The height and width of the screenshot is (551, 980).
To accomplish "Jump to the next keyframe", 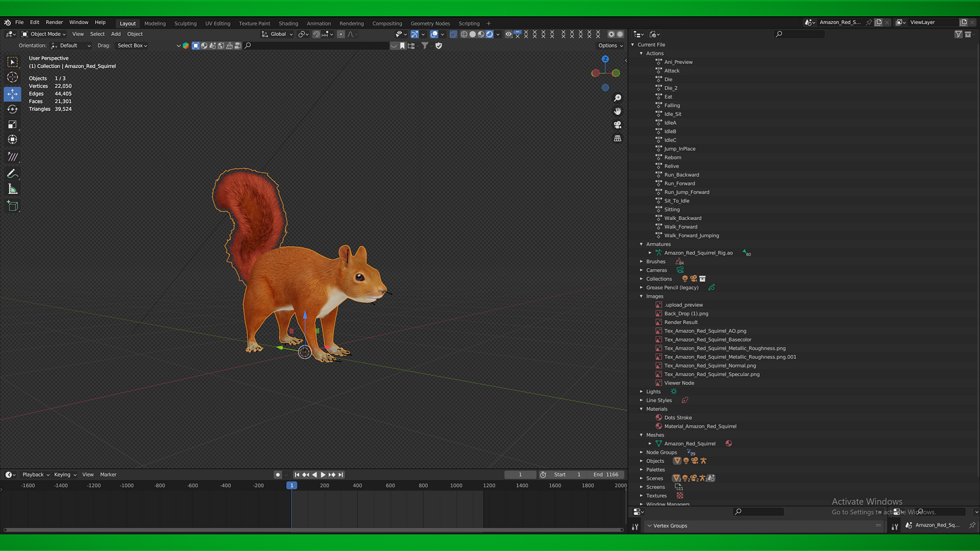I will [x=332, y=475].
